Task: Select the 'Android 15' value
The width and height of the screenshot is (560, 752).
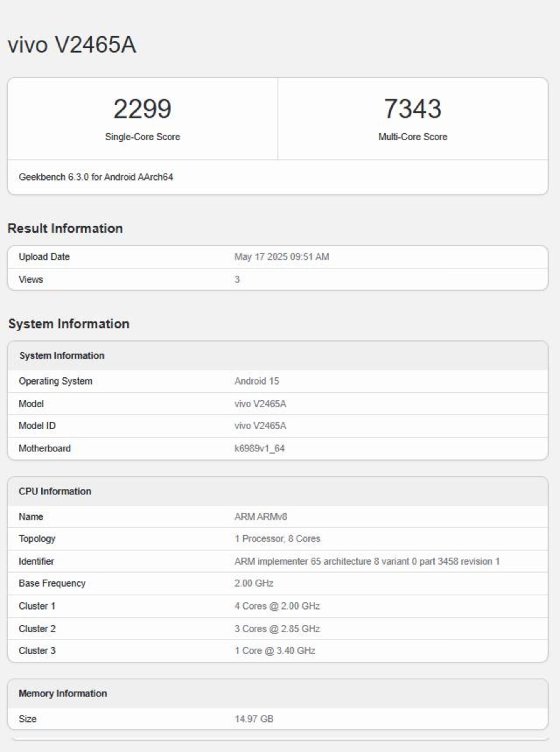Action: click(x=257, y=381)
